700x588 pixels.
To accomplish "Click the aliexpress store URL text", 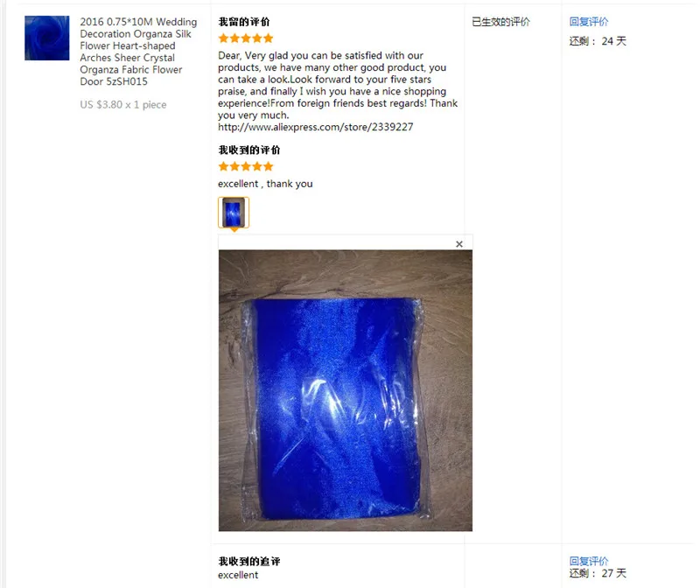I will [x=315, y=127].
